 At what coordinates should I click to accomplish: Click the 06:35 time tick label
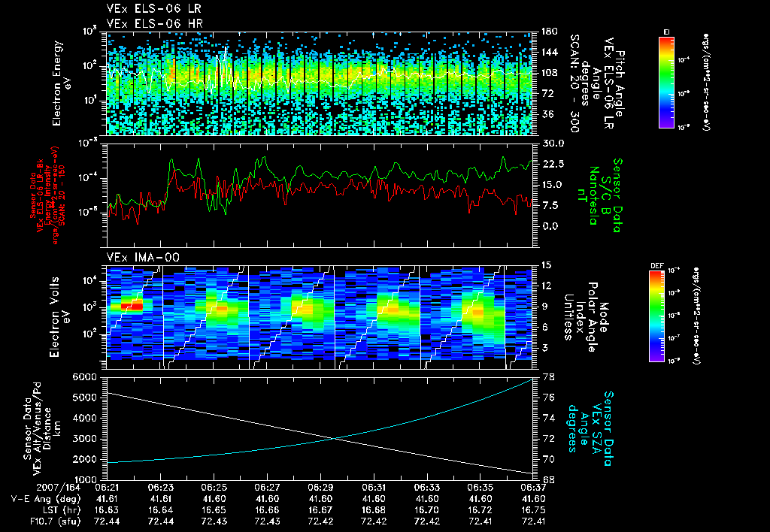pos(480,488)
